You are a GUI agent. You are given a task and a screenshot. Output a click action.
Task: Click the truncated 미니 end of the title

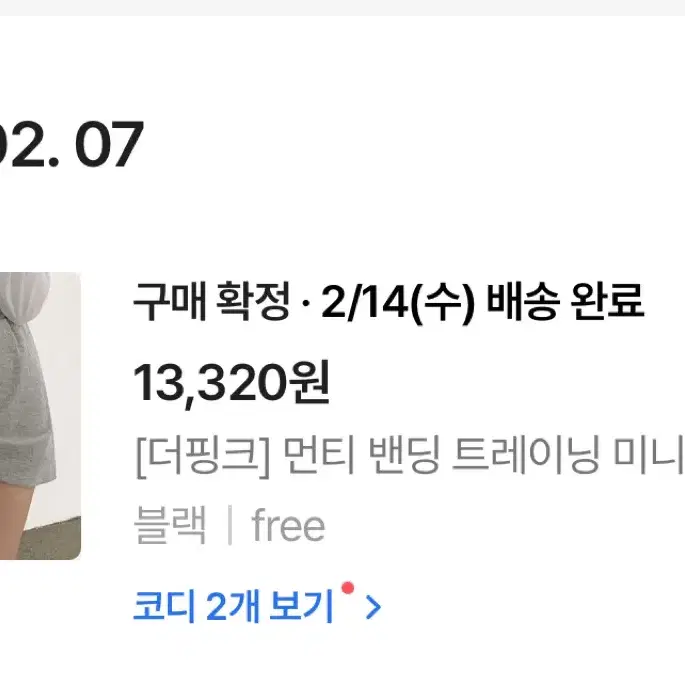649,455
